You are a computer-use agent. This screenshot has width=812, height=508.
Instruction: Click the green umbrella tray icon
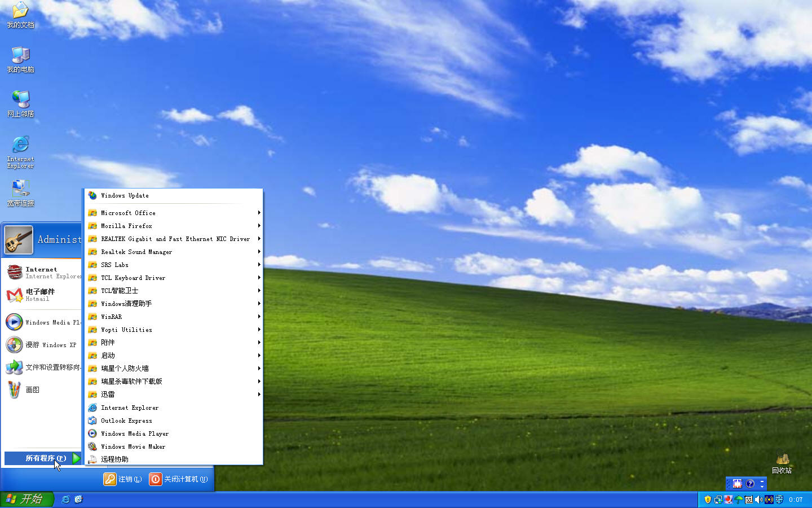pos(738,500)
